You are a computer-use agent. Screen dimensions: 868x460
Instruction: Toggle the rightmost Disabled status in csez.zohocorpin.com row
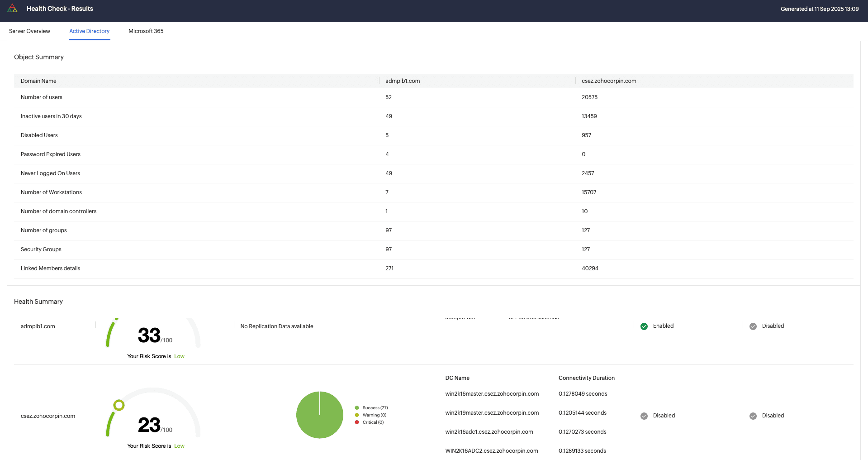(x=753, y=416)
